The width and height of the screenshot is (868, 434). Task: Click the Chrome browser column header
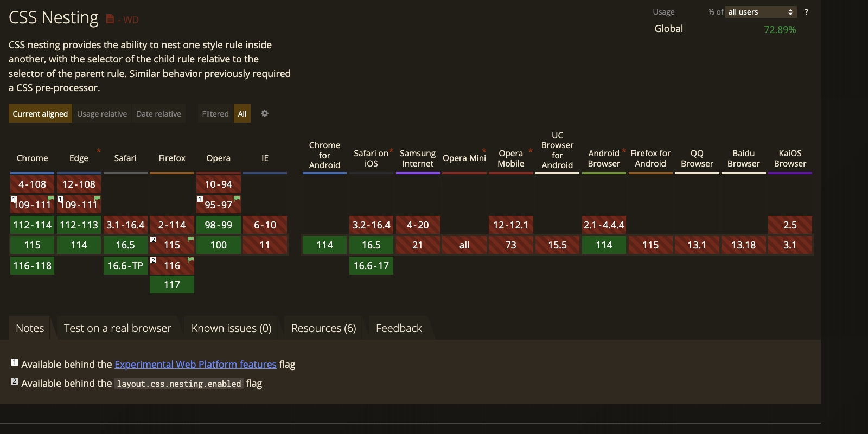32,158
